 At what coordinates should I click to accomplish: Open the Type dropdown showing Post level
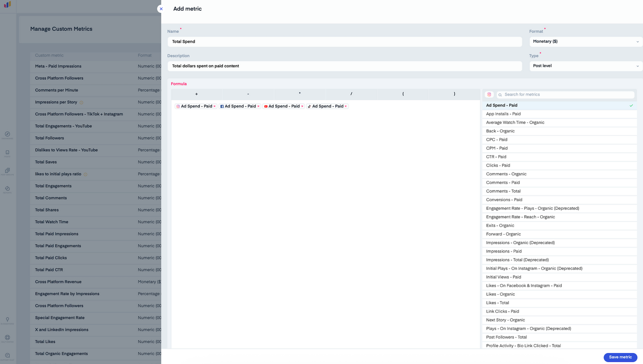586,66
